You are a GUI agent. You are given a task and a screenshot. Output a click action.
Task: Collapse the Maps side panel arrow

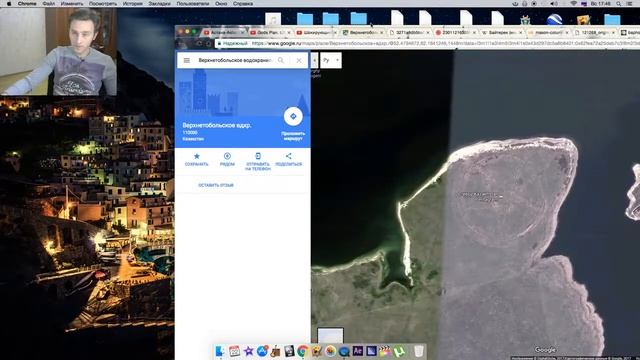[314, 60]
